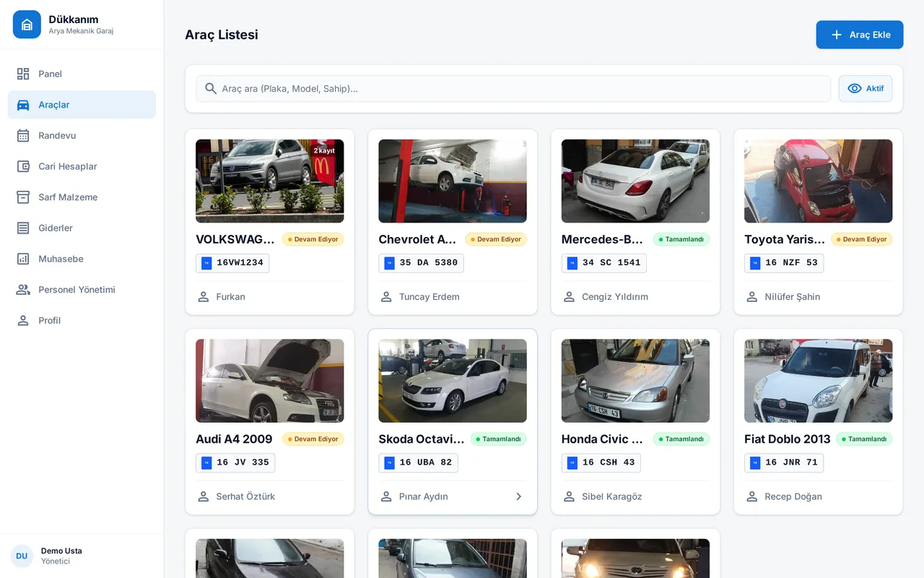Click the calendar icon beside Randevu
The height and width of the screenshot is (578, 924).
click(x=23, y=136)
